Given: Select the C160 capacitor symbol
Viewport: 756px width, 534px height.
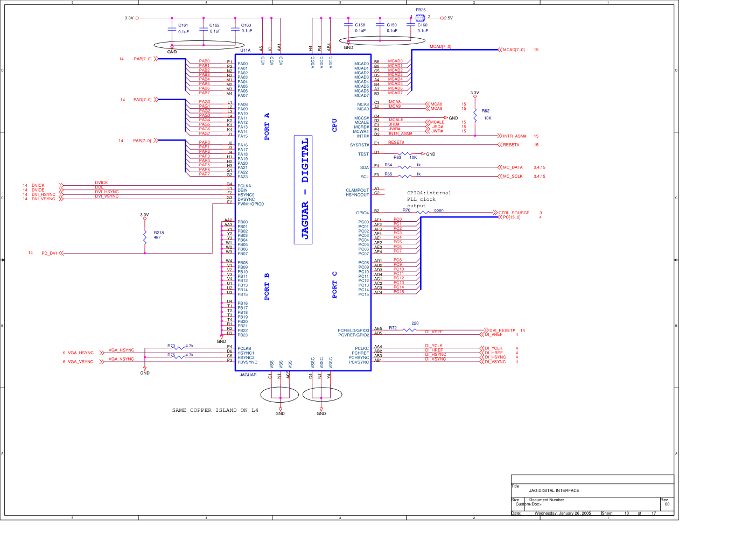Looking at the screenshot, I should click(411, 25).
